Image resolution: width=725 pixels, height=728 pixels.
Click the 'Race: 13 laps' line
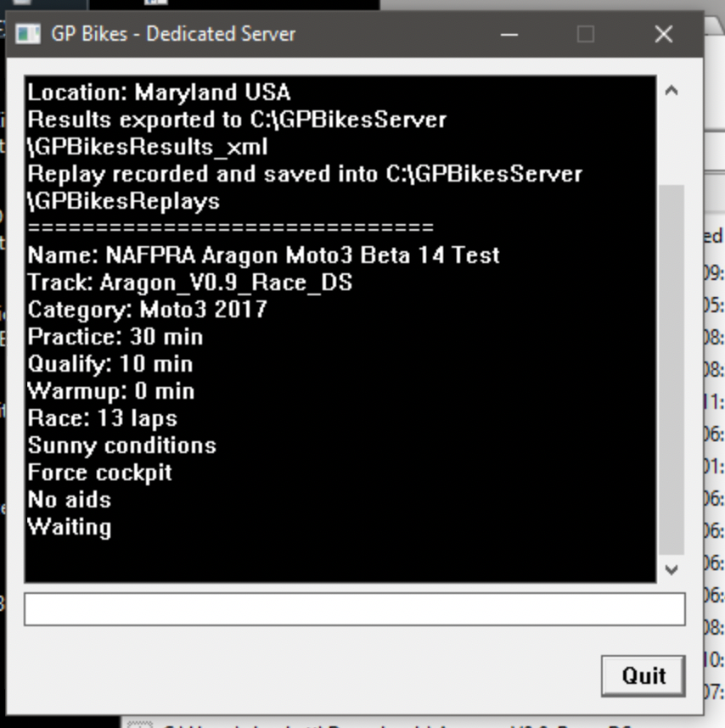coord(102,419)
